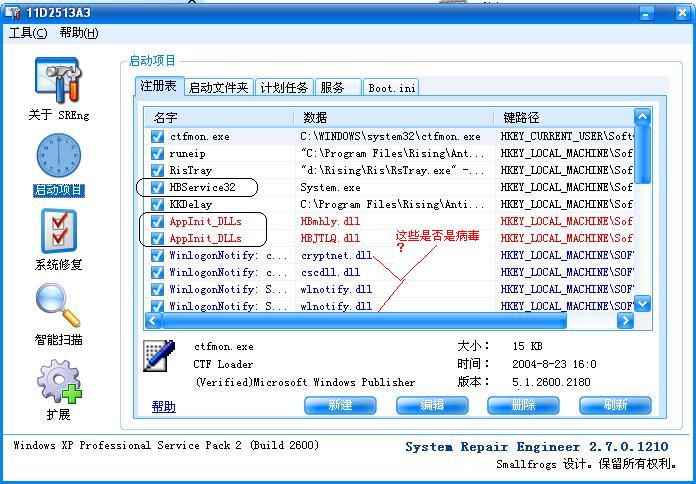Click the Verified Microsoft Windows Publisher text
This screenshot has width=696, height=484.
click(305, 382)
